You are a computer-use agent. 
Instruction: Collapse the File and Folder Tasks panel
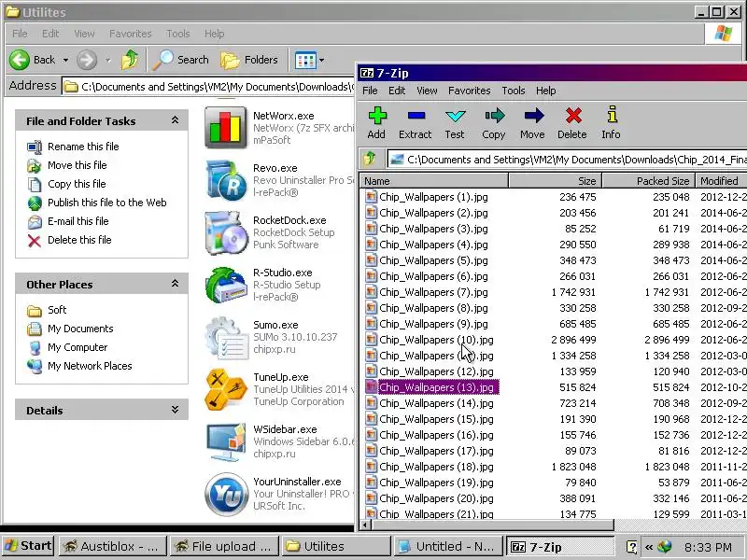coord(175,120)
